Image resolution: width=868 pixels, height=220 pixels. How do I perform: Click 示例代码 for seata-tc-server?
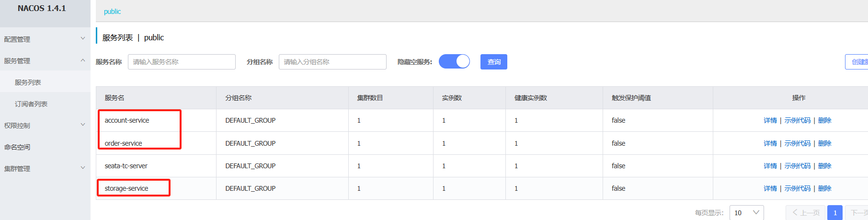[797, 166]
